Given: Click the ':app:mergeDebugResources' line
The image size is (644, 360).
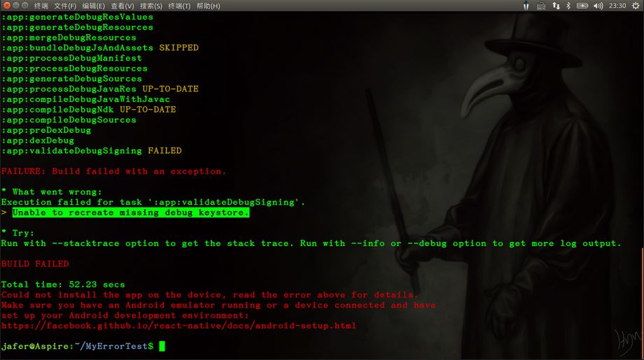Looking at the screenshot, I should 69,38.
